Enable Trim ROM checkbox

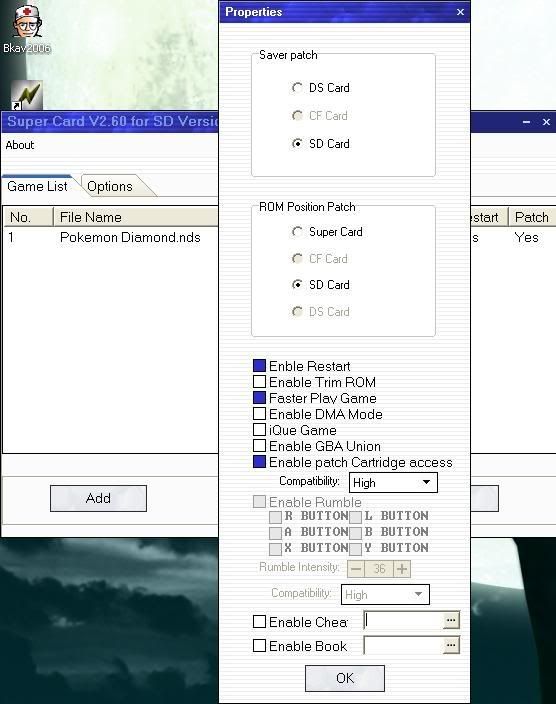[x=260, y=382]
